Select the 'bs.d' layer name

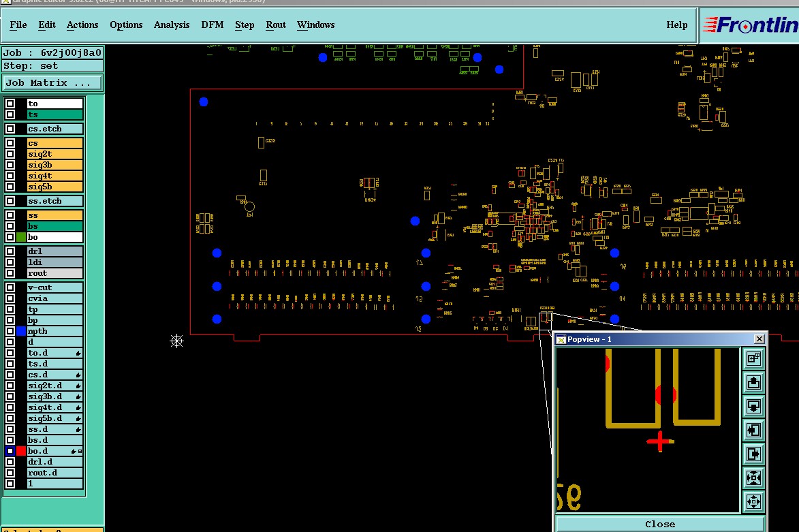coord(55,440)
